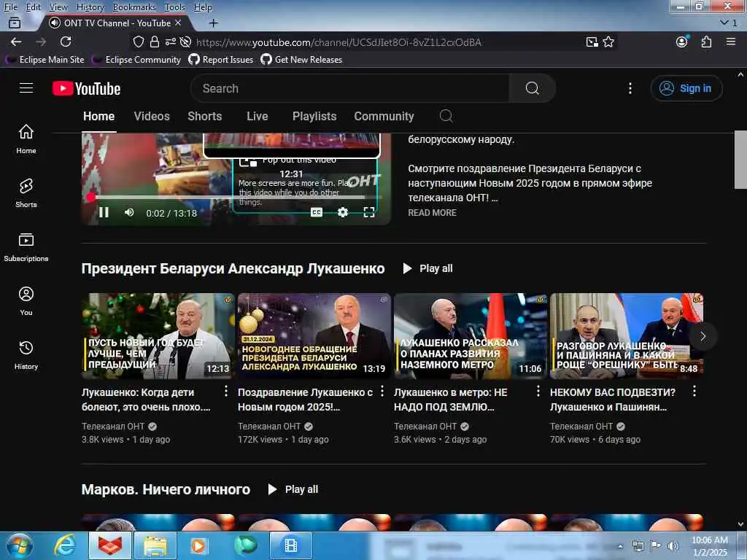Open the Edit menu
The image size is (747, 560).
point(34,7)
